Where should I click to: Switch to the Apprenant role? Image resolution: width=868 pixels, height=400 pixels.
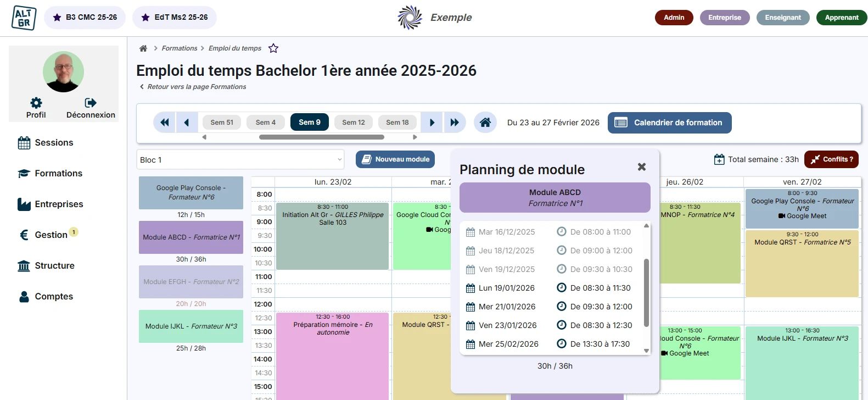pos(841,18)
